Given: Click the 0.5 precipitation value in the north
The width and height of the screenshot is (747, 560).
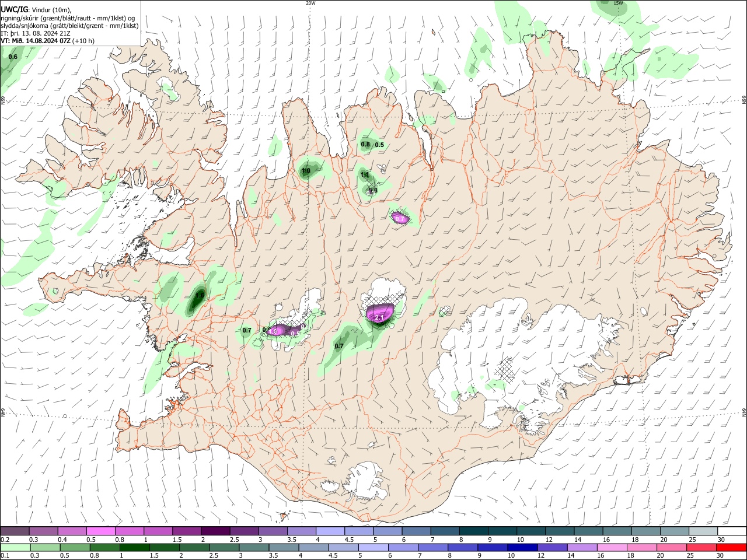Looking at the screenshot, I should pos(379,145).
